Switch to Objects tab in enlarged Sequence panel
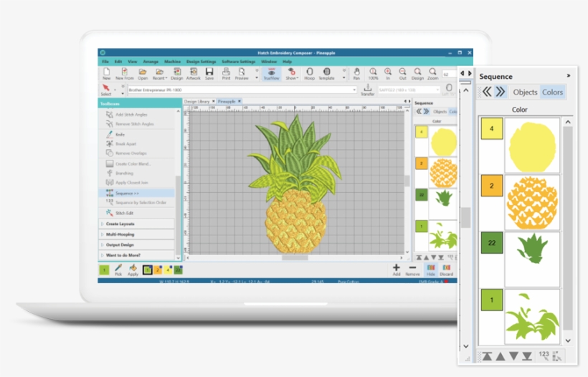This screenshot has width=588, height=377. (x=525, y=92)
